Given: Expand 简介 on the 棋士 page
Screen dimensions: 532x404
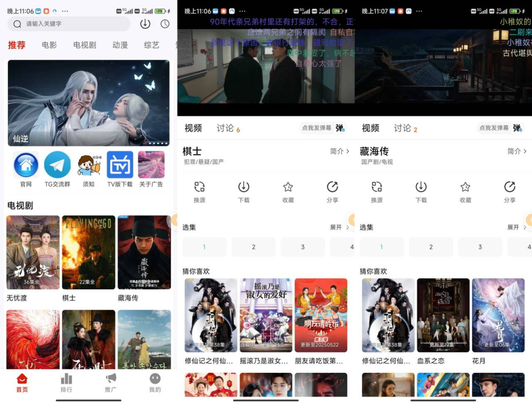Looking at the screenshot, I should click(340, 151).
